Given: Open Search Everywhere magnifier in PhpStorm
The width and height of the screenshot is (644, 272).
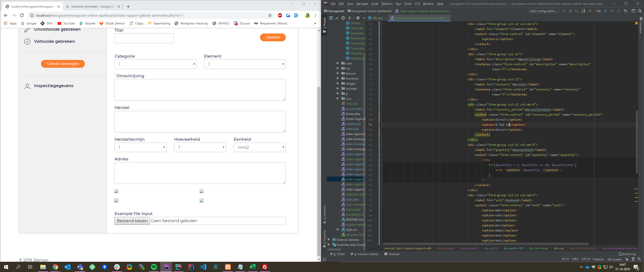Looking at the screenshot, I should (x=640, y=11).
